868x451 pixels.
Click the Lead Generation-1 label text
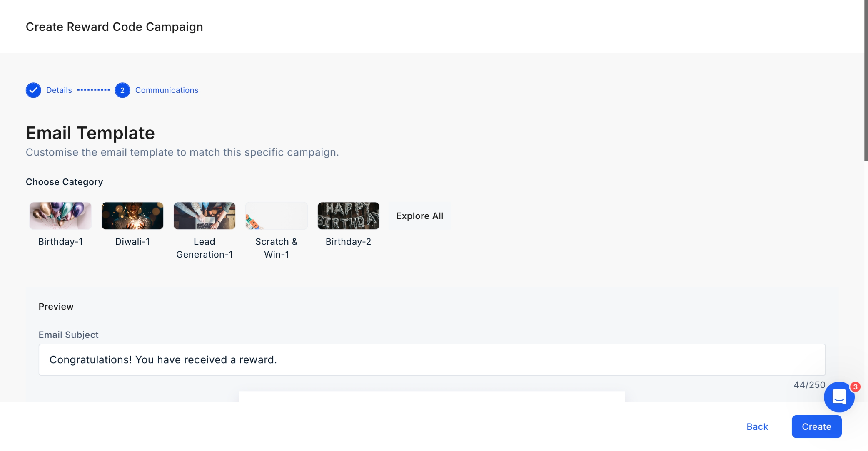[x=205, y=248]
